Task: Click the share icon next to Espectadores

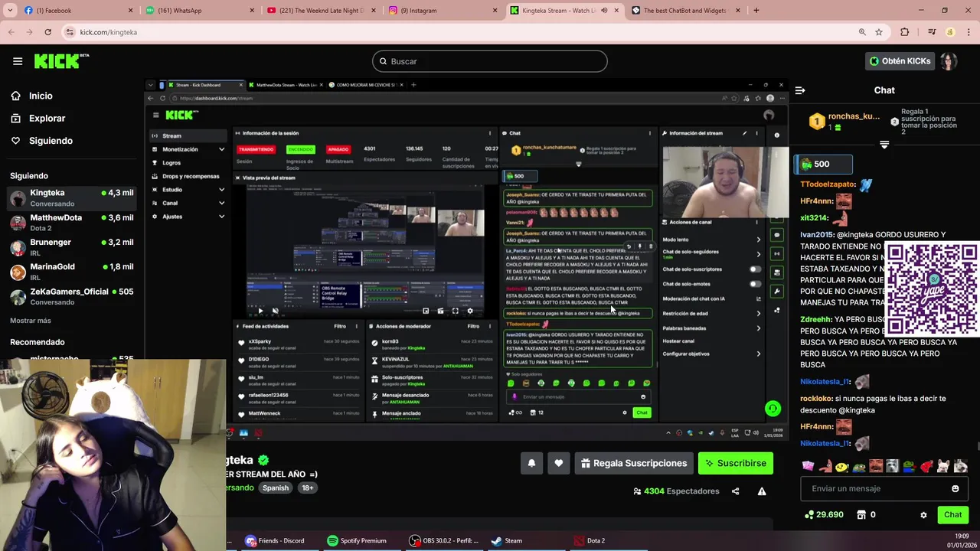Action: click(735, 491)
